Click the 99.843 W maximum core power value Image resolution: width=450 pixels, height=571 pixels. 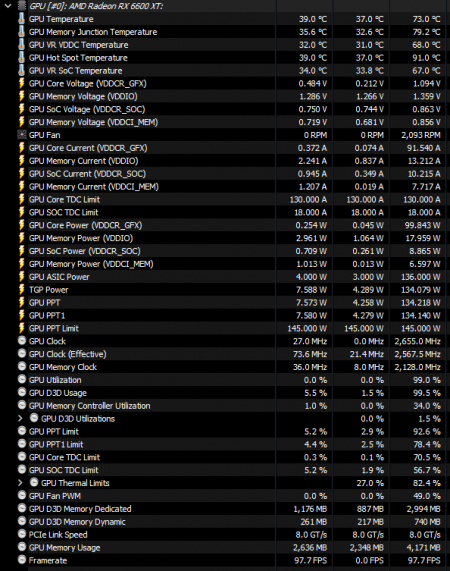tap(423, 225)
